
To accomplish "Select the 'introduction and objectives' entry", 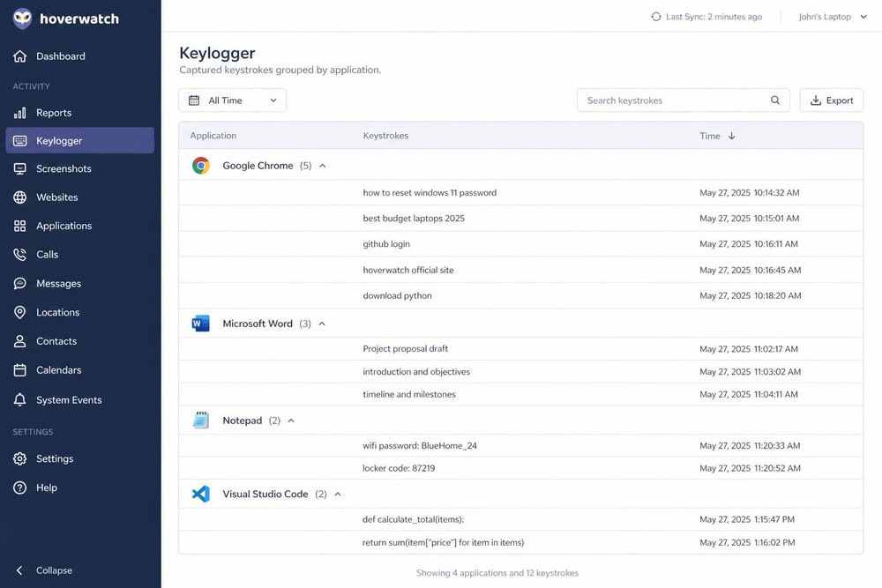I will click(521, 371).
